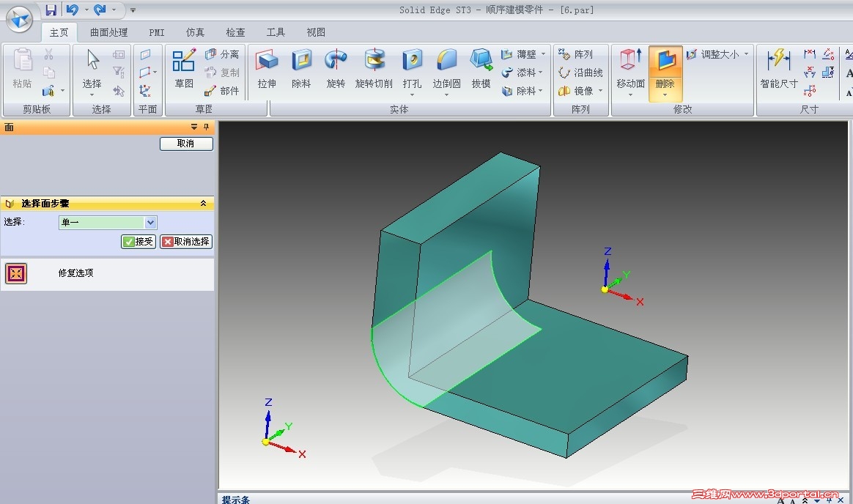Select the 旋转 revolve tool
This screenshot has width=853, height=504.
tap(336, 69)
